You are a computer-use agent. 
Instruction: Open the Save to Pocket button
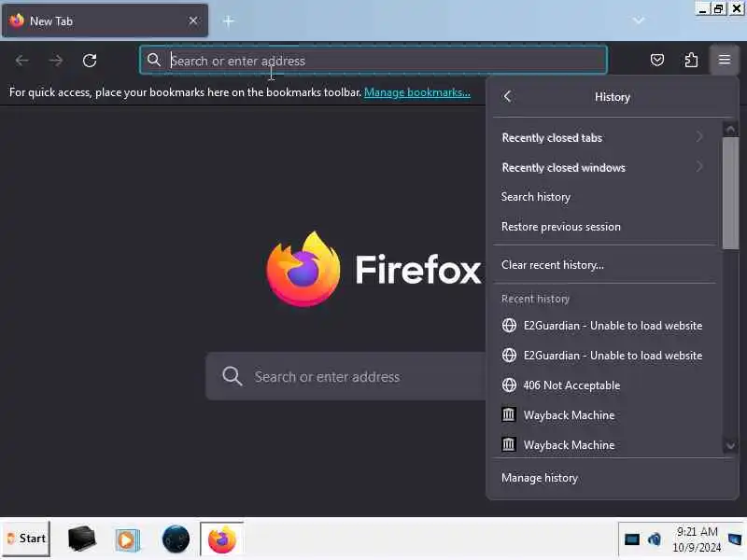657,60
